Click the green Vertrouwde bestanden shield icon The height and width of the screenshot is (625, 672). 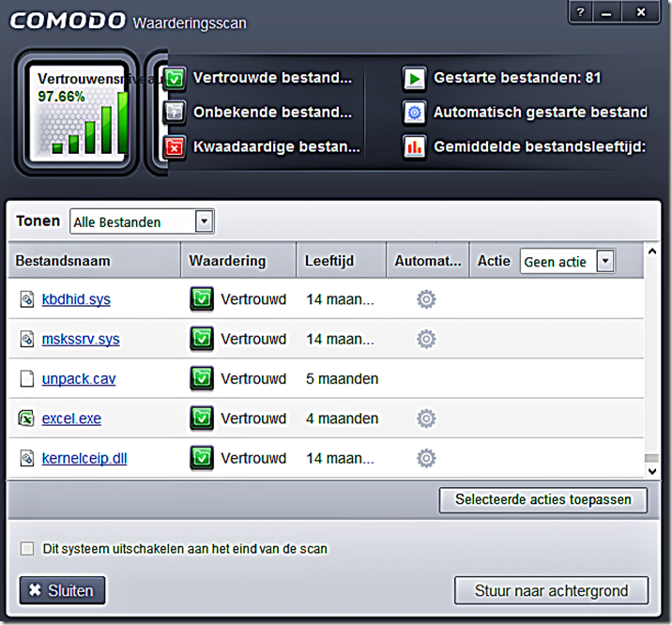point(175,79)
